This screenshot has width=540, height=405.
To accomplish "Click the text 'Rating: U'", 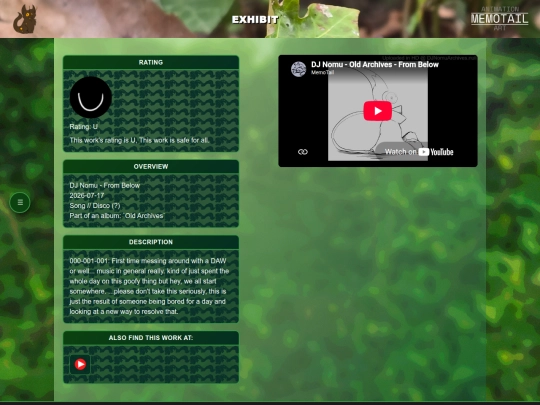I will (84, 127).
